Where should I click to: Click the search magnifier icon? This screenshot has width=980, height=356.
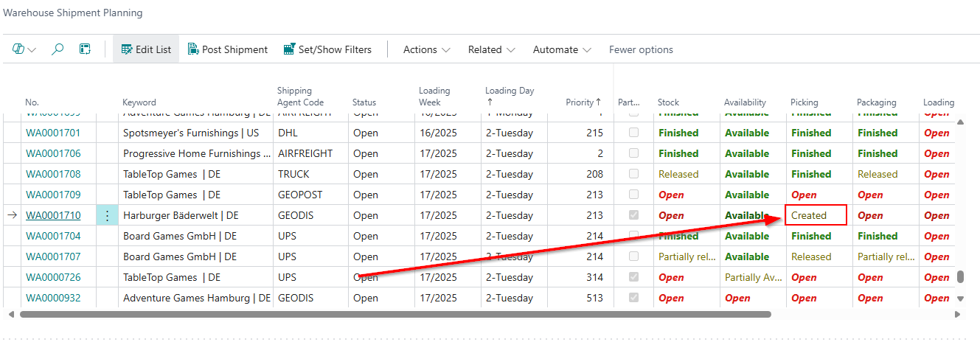coord(58,49)
